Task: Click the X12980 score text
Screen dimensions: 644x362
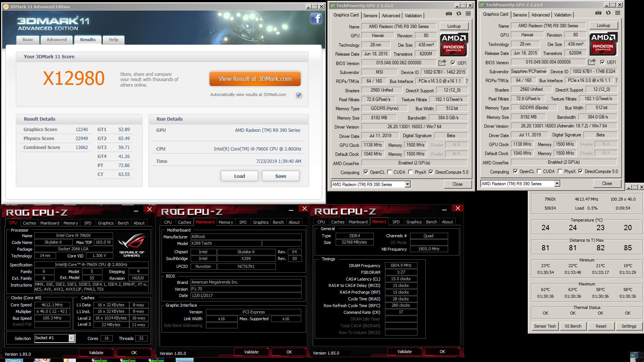Action: (74, 78)
